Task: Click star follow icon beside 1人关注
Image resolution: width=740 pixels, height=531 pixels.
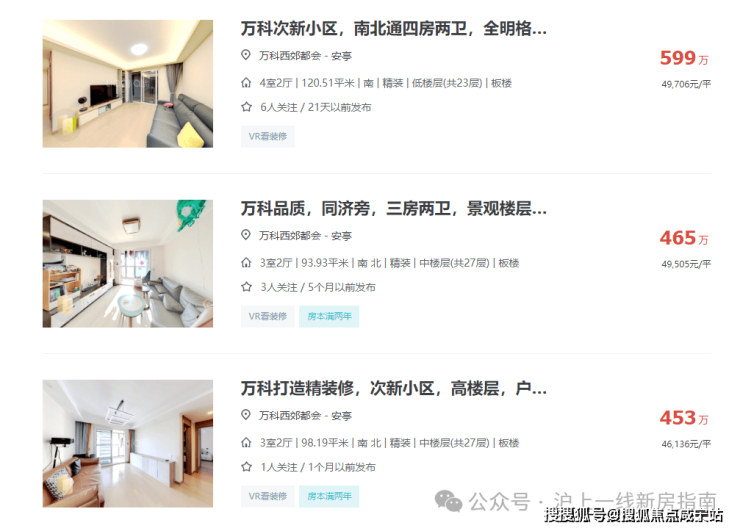Action: click(246, 467)
